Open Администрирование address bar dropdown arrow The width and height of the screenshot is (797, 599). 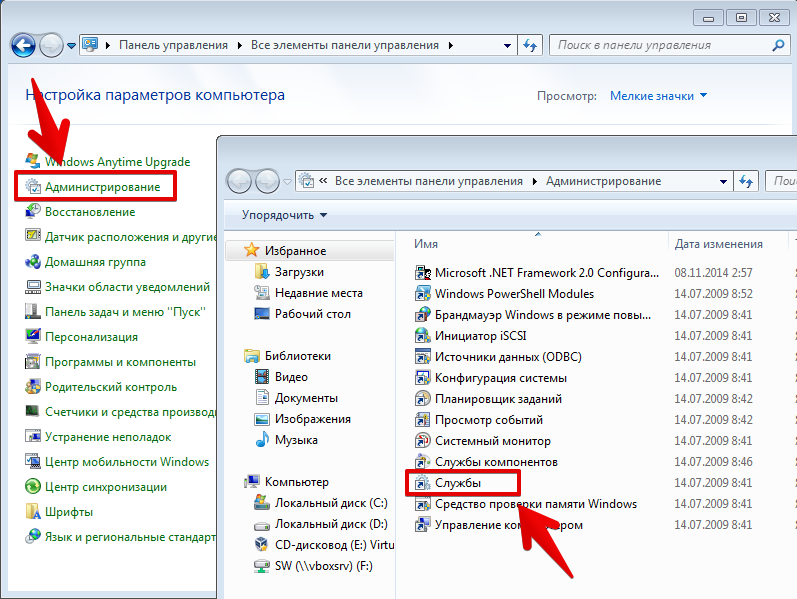point(723,182)
